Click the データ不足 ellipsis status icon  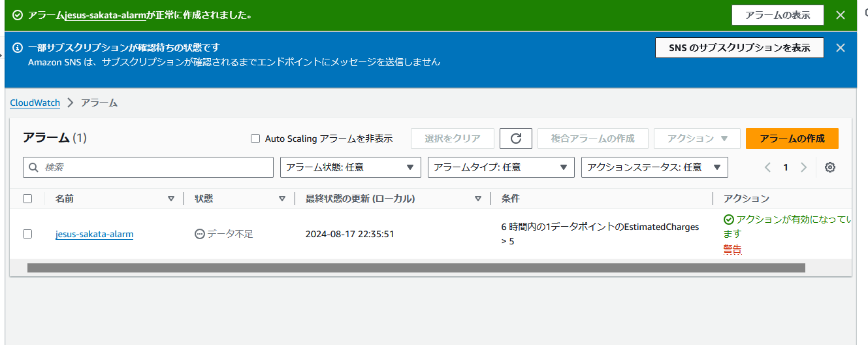point(200,234)
